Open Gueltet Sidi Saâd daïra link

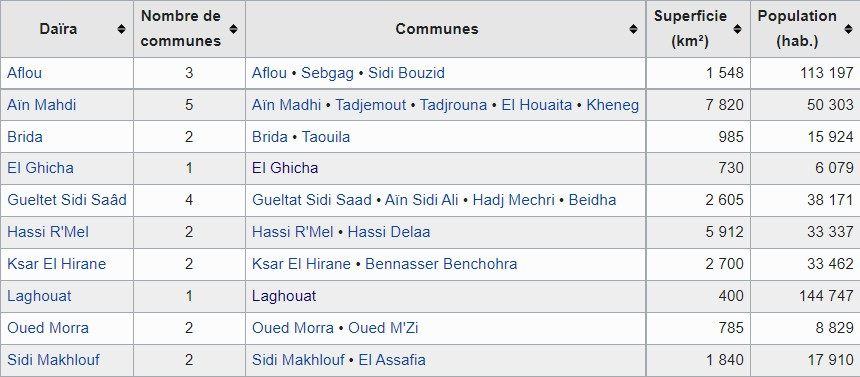point(67,200)
